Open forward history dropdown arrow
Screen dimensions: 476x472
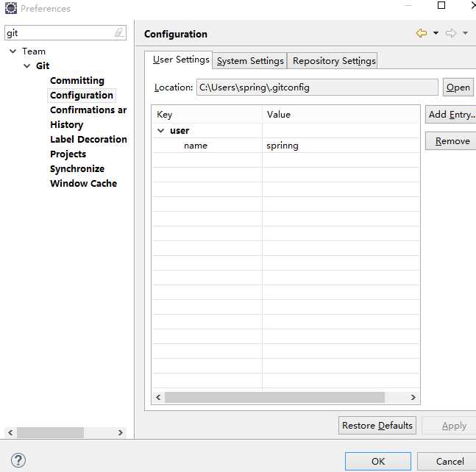tap(466, 33)
